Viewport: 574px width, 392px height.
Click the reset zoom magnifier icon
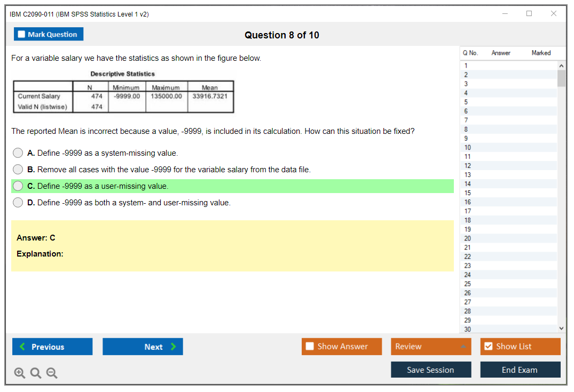[36, 373]
